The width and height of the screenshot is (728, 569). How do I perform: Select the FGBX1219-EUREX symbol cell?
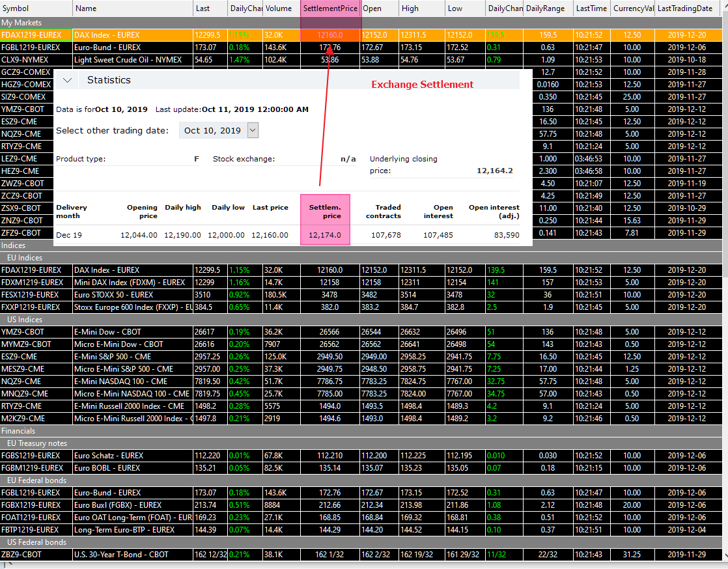(x=36, y=505)
